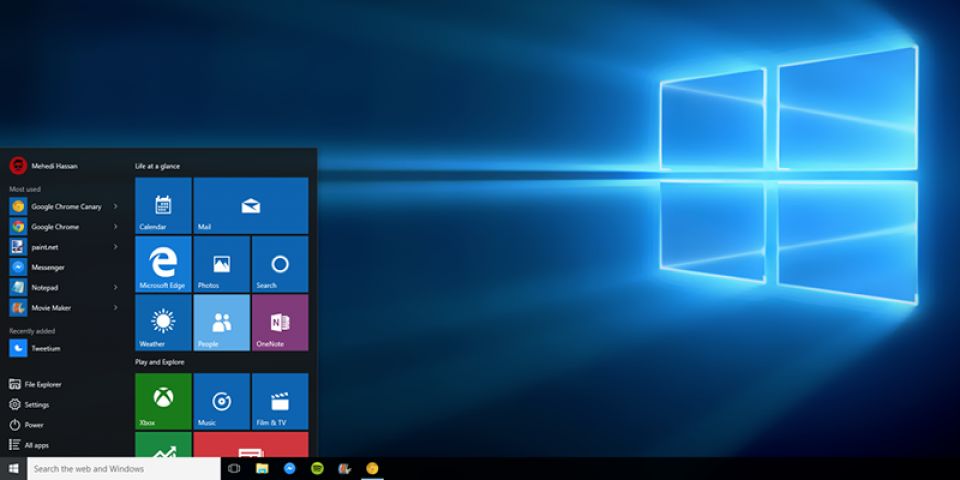The height and width of the screenshot is (480, 960).
Task: Open Spotify from the taskbar
Action: click(317, 468)
